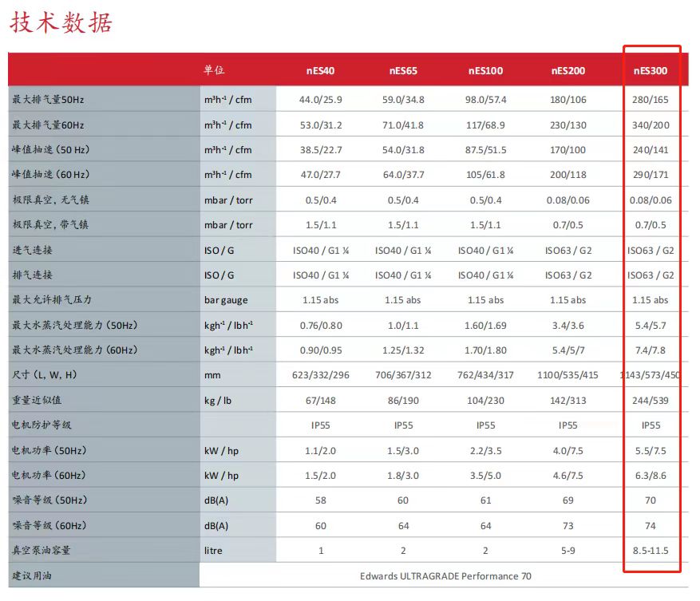
Task: Click the 峰值抽速 (50 Hz) row label
Action: pos(51,149)
